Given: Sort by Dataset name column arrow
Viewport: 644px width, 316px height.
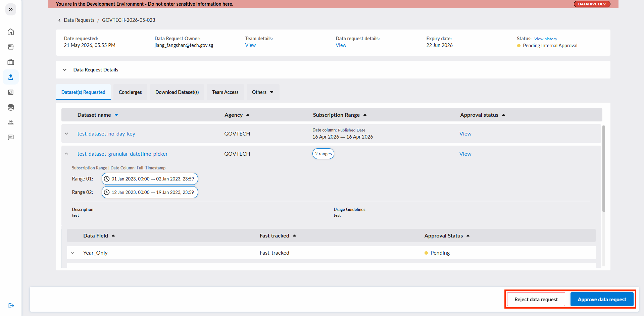Looking at the screenshot, I should coord(116,115).
